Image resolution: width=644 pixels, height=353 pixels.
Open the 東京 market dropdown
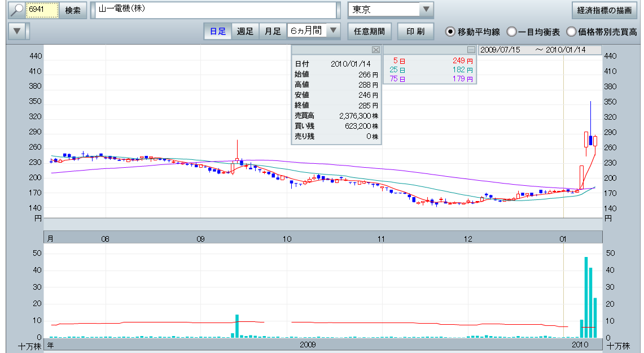[x=426, y=10]
